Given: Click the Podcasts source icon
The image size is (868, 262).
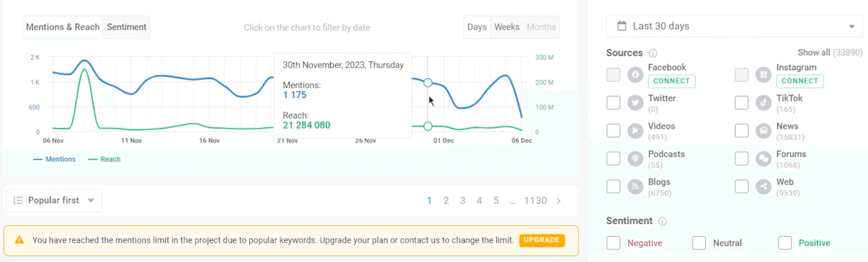Looking at the screenshot, I should tap(635, 158).
